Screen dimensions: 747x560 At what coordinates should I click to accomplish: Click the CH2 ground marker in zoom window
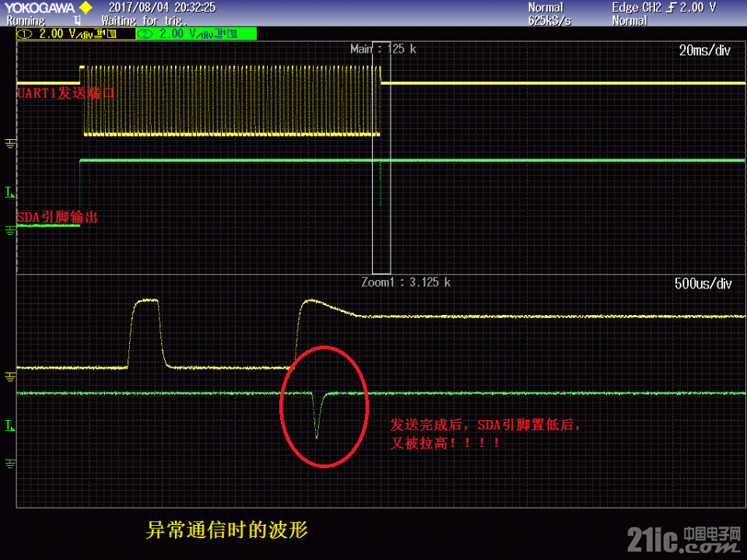10,464
